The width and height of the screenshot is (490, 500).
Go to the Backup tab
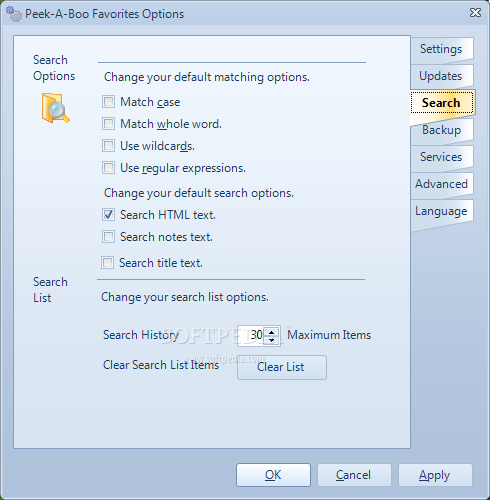(441, 130)
